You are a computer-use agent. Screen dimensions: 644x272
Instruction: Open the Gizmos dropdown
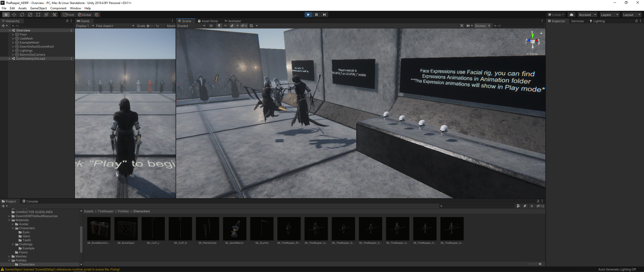(x=482, y=26)
